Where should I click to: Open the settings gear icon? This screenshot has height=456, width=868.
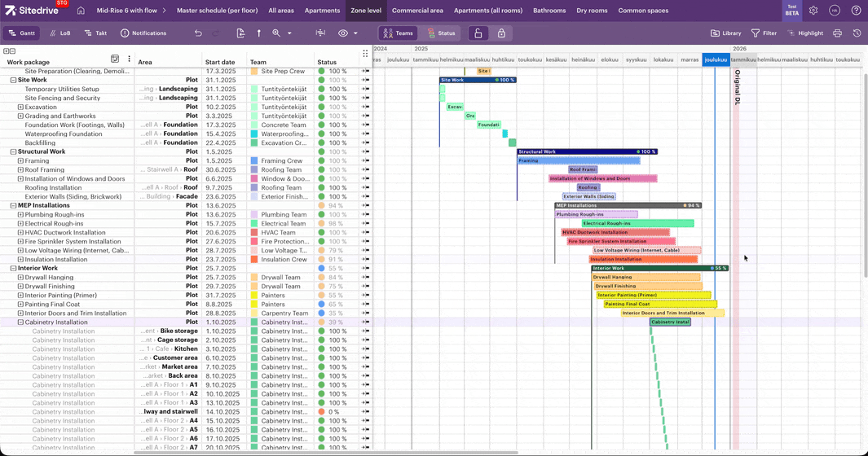813,11
